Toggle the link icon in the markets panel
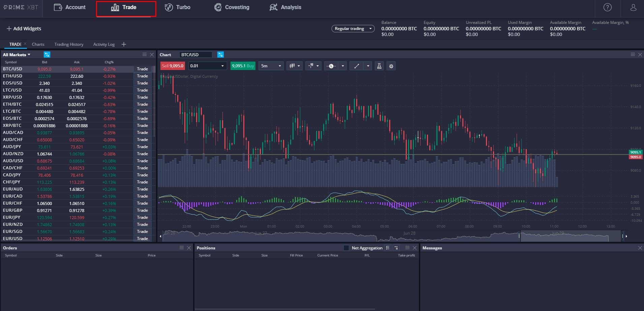Image resolution: width=644 pixels, height=311 pixels. 47,55
